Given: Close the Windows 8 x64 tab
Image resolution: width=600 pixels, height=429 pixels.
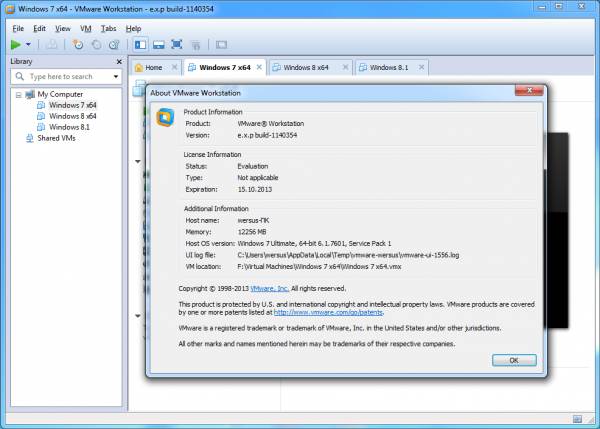Looking at the screenshot, I should [345, 67].
